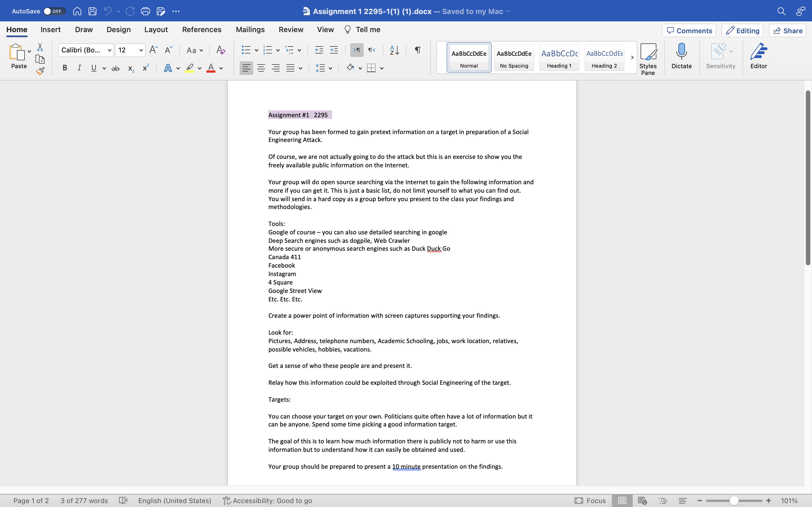Click the Print icon
This screenshot has height=507, width=812.
point(145,11)
